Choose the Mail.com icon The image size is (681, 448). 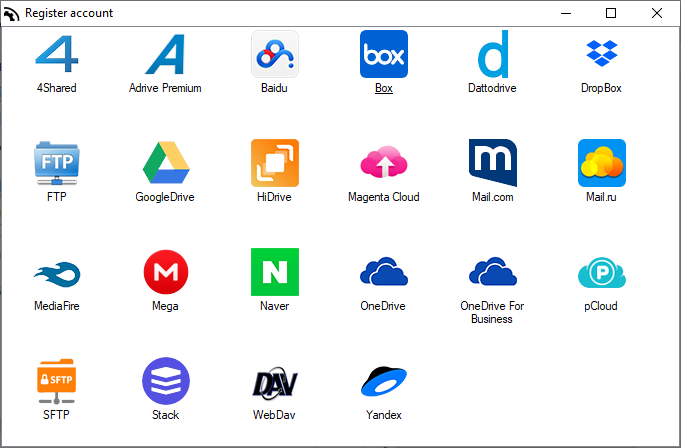coord(492,163)
